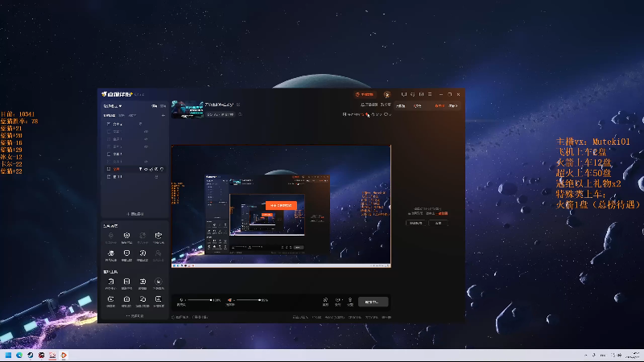Click the plus icon to add a source
Image resolution: width=644 pixels, height=362 pixels.
(163, 116)
